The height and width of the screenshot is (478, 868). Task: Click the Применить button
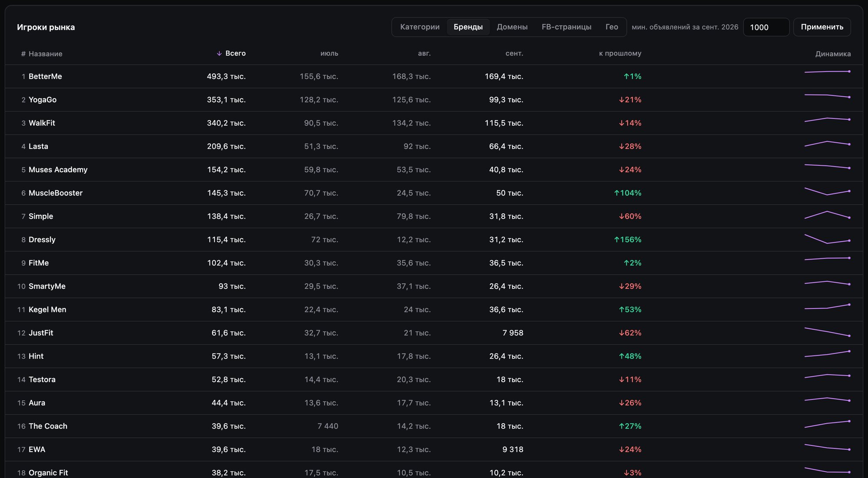pyautogui.click(x=822, y=27)
